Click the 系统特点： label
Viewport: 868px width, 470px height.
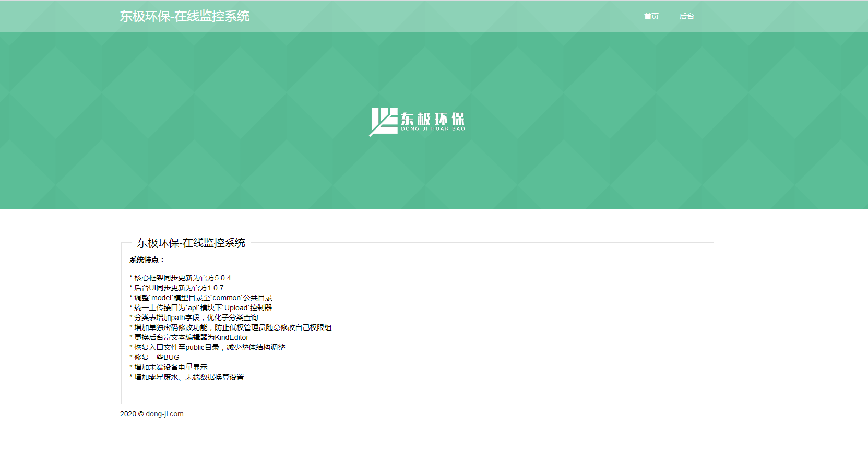pos(147,260)
